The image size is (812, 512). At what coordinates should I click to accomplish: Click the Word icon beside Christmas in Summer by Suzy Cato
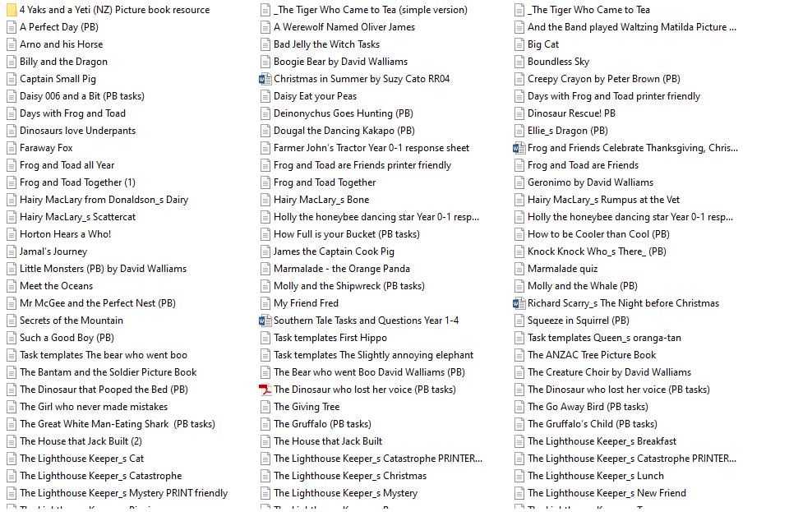click(x=265, y=79)
